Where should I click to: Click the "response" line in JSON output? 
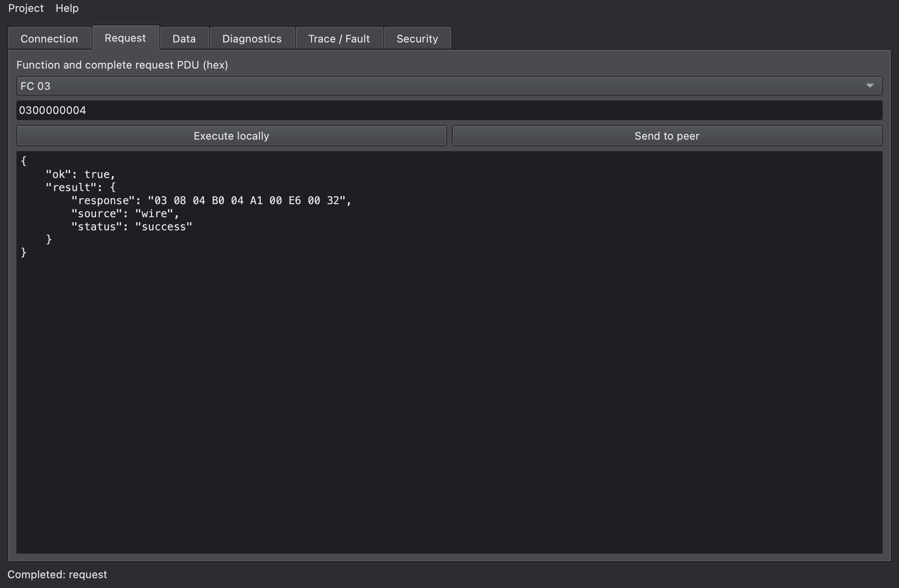(x=211, y=200)
